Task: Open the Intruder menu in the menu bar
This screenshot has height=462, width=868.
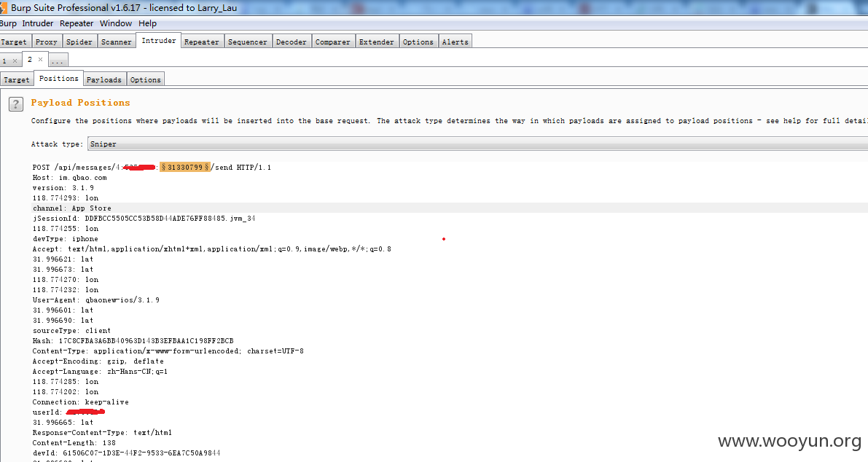Action: click(x=38, y=23)
